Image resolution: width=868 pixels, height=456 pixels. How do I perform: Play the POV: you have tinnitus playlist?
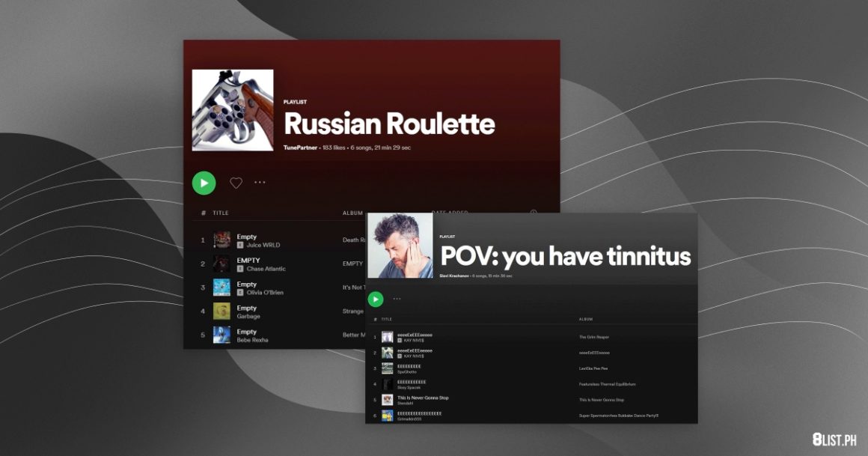click(x=376, y=298)
